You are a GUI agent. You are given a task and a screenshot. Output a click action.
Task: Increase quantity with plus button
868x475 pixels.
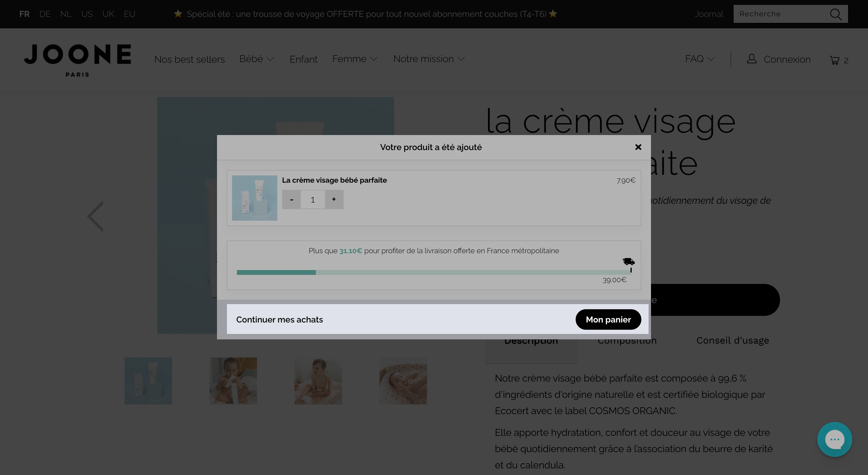[334, 200]
